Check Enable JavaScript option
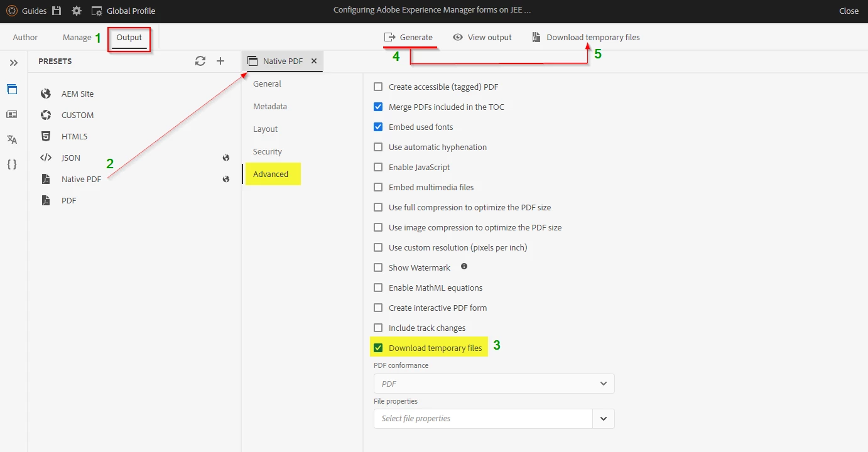This screenshot has width=868, height=452. coord(378,167)
